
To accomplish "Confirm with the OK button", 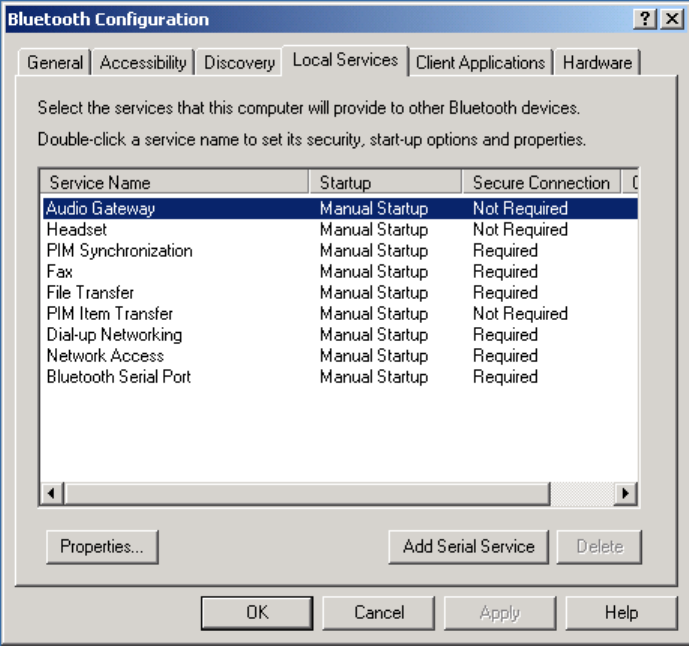I will click(x=257, y=613).
